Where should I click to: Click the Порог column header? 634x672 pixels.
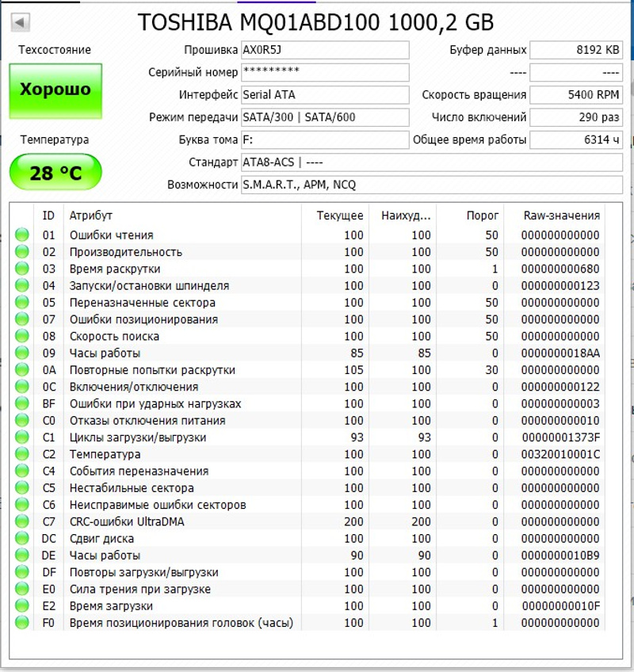482,216
